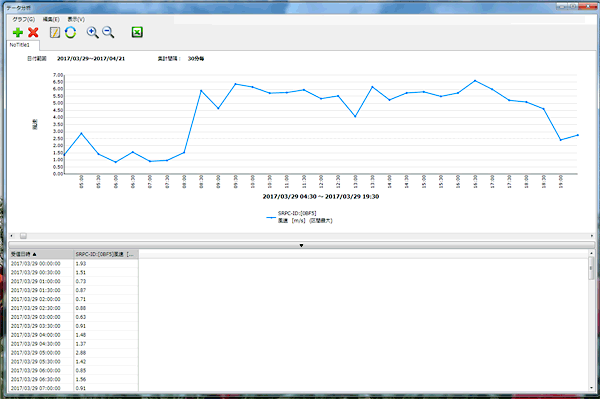Image resolution: width=600 pixels, height=399 pixels.
Task: Zoom in with the plus magnifier icon
Action: point(92,33)
